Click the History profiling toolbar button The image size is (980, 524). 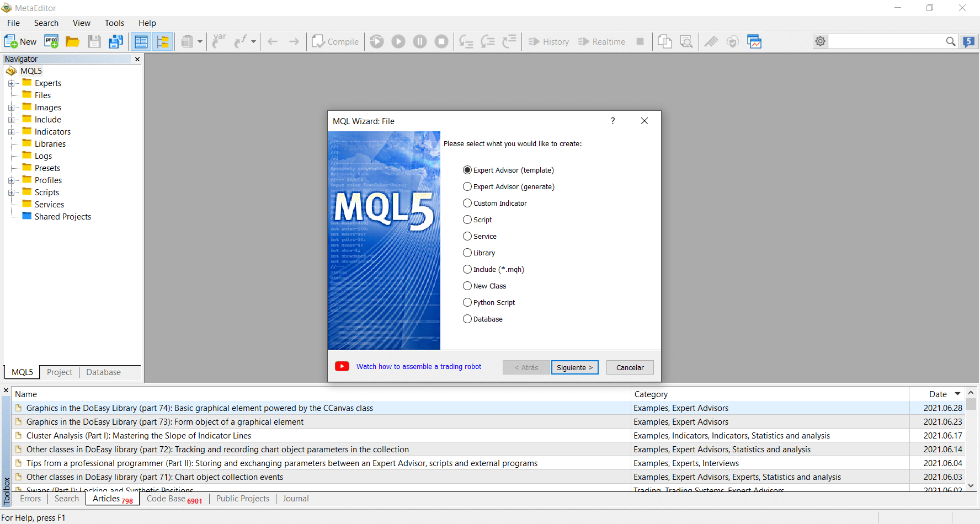coord(548,41)
